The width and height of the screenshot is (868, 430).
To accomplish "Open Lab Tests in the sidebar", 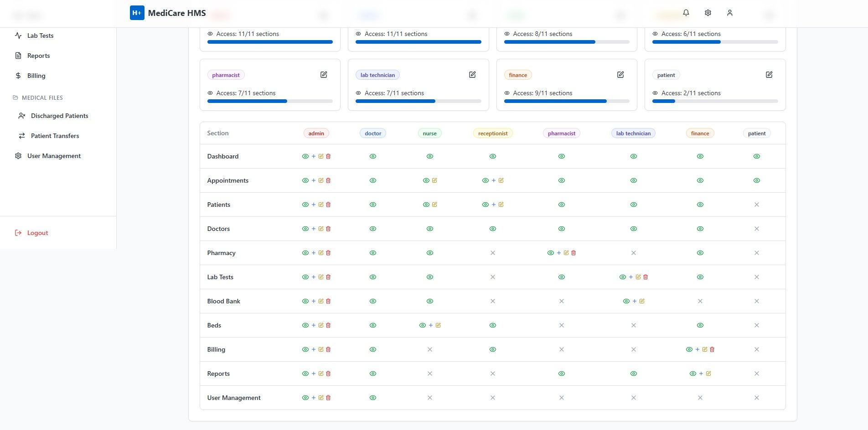I will pos(40,36).
